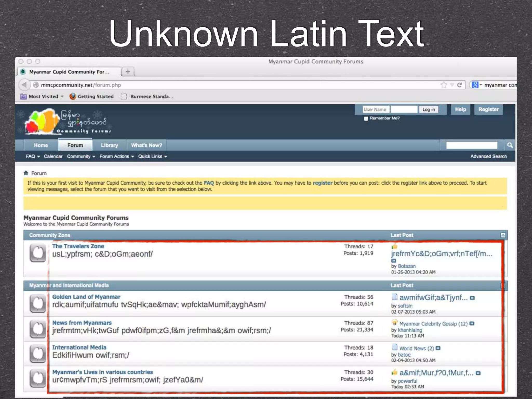532x399 pixels.
Task: Bookmark page with the star icon
Action: (444, 85)
